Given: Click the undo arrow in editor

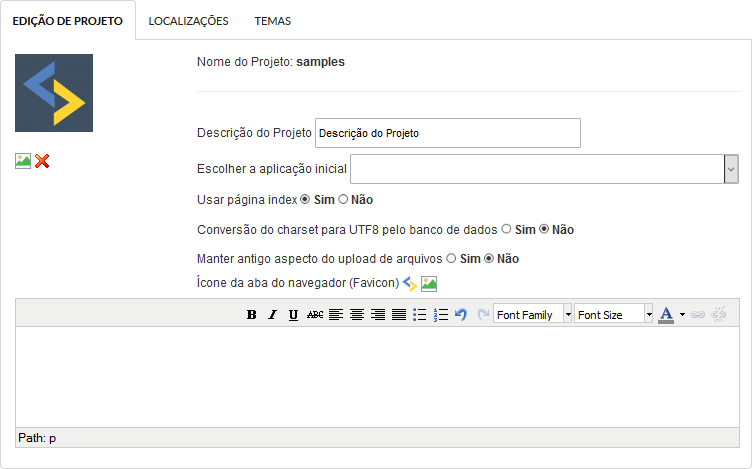Looking at the screenshot, I should (461, 314).
